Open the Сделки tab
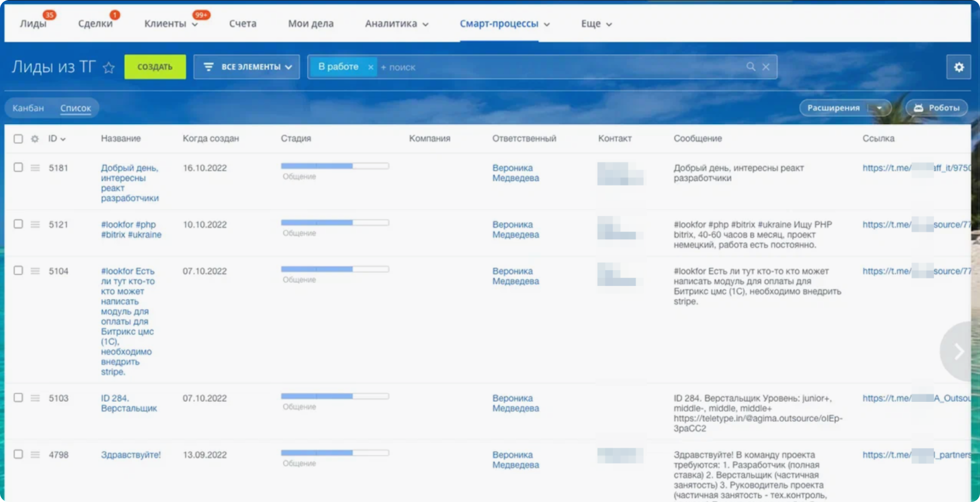Screen dimensions: 980x502 95,24
